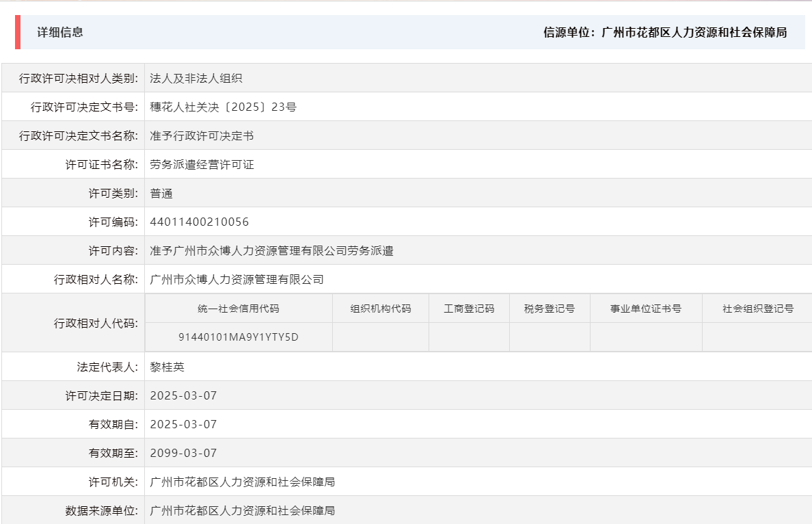Select the 组织机构代码 column header
Screen dimensions: 812x524
click(380, 308)
